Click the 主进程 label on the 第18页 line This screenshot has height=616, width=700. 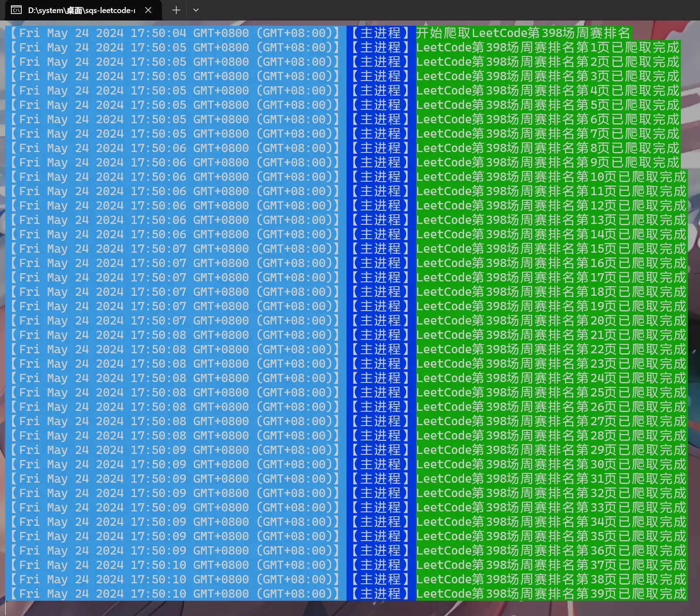pyautogui.click(x=380, y=292)
